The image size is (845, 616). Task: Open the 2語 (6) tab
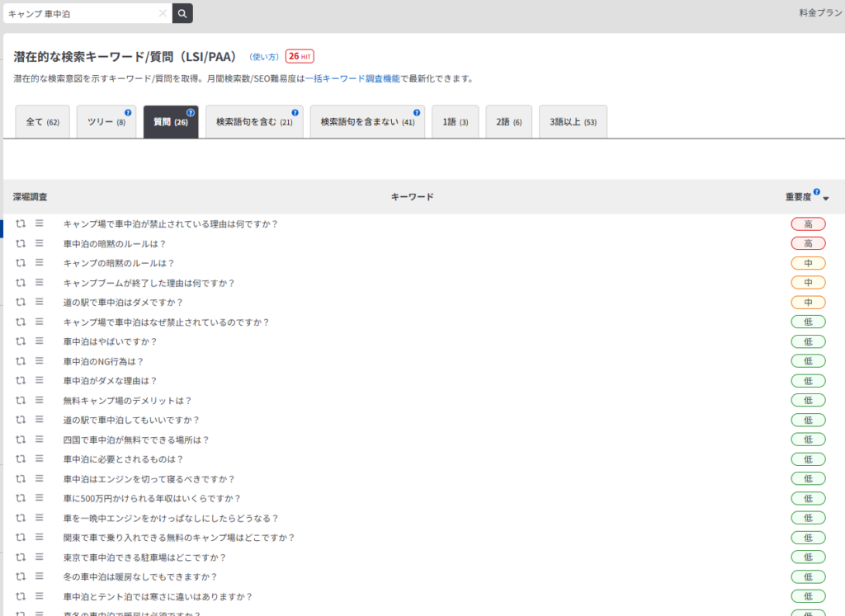click(508, 122)
